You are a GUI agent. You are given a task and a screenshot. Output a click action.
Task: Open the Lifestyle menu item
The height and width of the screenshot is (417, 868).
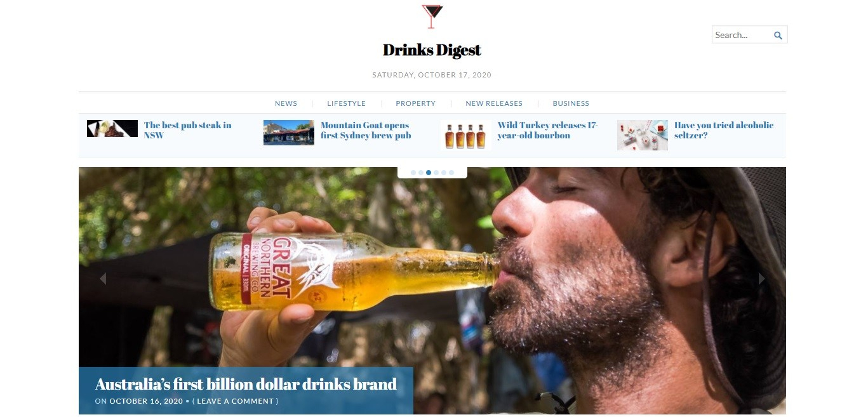346,103
